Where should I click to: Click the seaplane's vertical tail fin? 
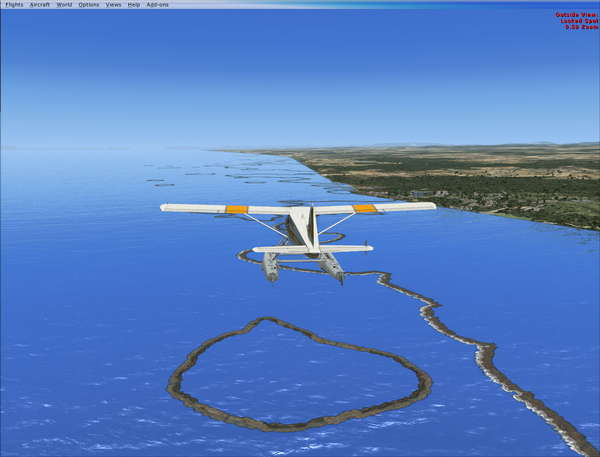click(311, 228)
